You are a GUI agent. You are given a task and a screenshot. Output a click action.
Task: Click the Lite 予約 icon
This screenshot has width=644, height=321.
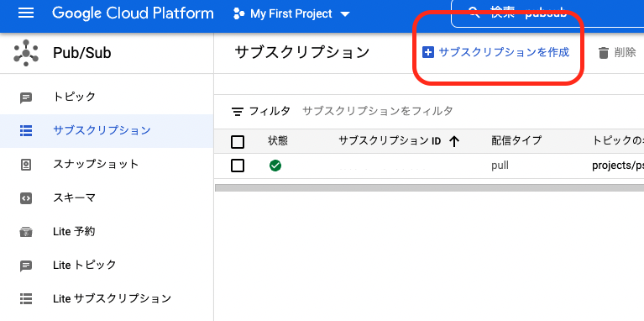pyautogui.click(x=26, y=232)
